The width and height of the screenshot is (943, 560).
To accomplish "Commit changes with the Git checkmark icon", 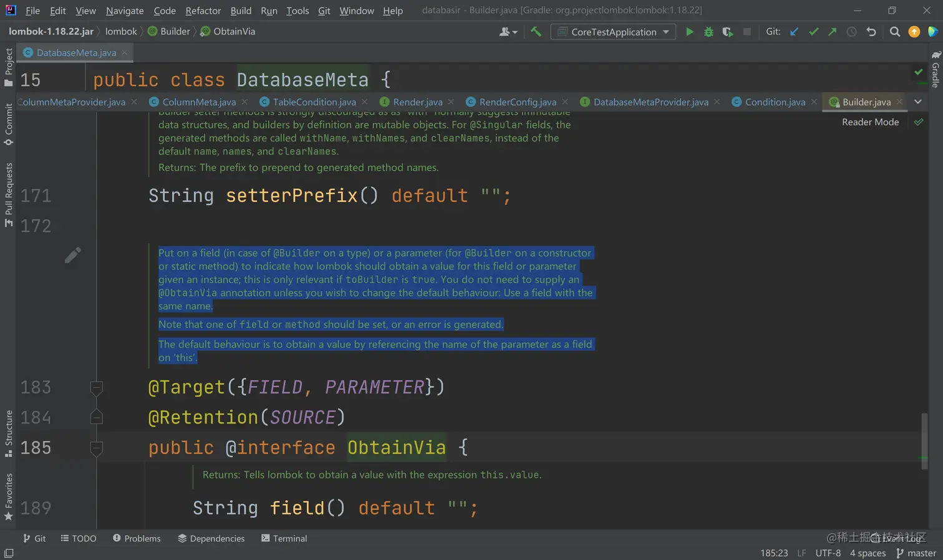I will pos(813,32).
